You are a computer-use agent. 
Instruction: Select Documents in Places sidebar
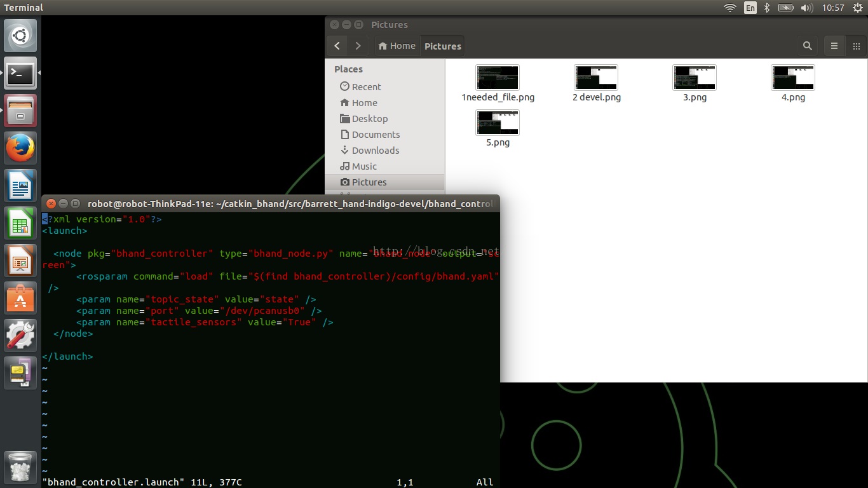pyautogui.click(x=376, y=134)
